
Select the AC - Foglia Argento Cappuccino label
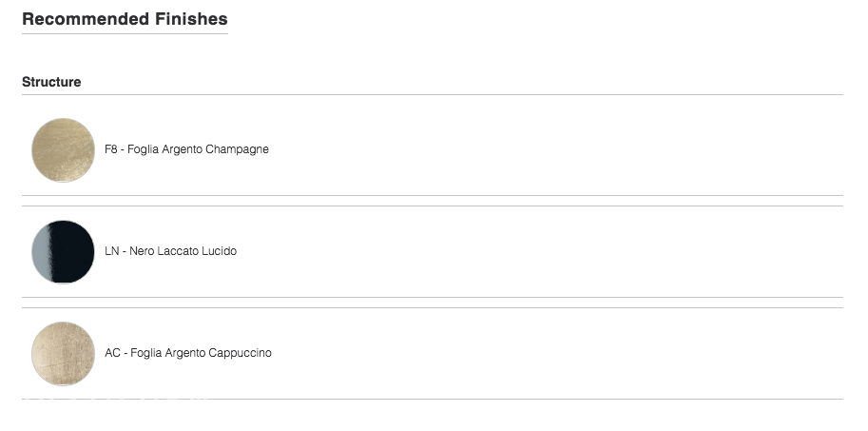coord(188,353)
